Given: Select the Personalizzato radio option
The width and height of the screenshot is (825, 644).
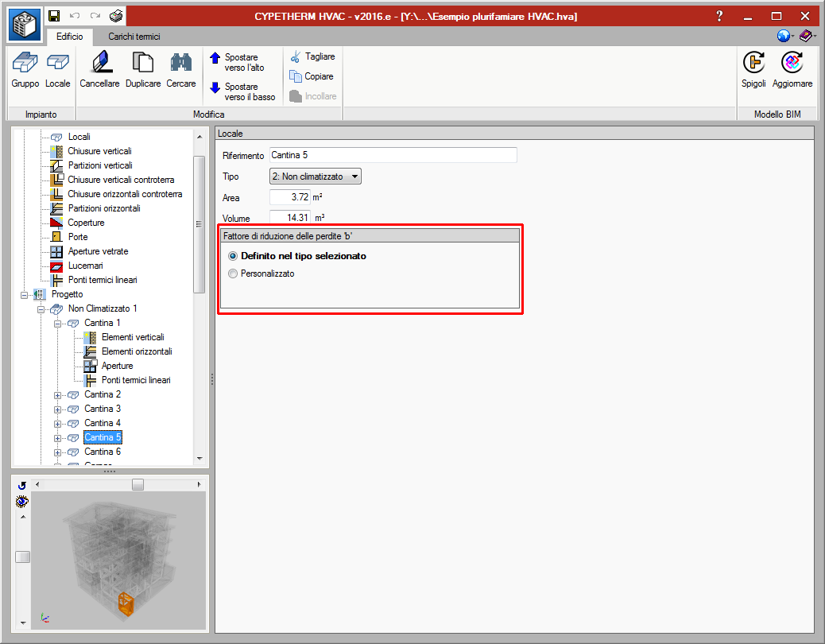Looking at the screenshot, I should (x=233, y=274).
